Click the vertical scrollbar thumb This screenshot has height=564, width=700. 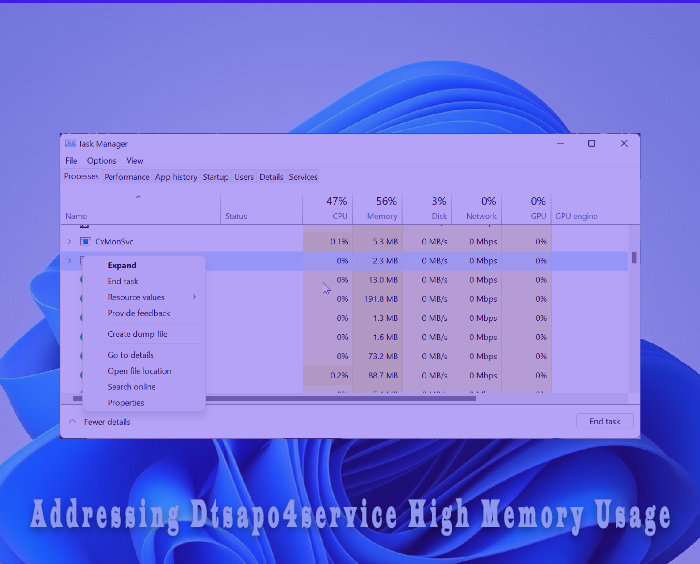634,257
